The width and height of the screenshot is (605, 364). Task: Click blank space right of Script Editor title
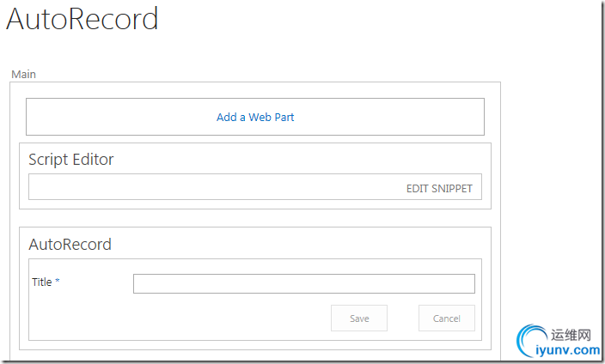301,159
